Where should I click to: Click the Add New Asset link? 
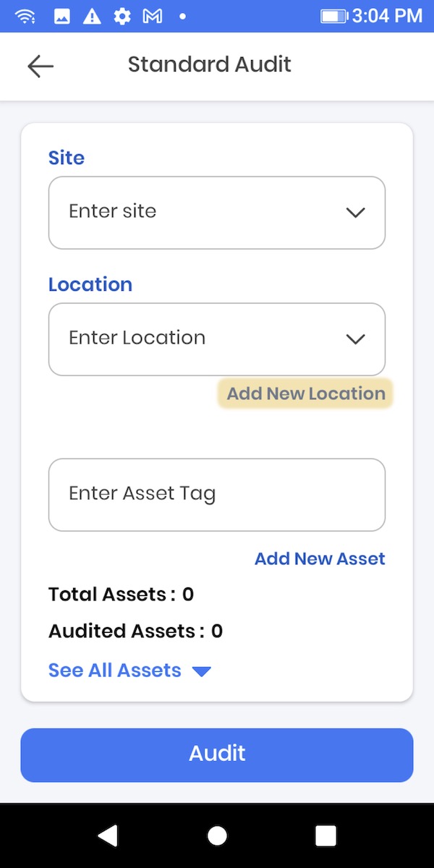320,558
